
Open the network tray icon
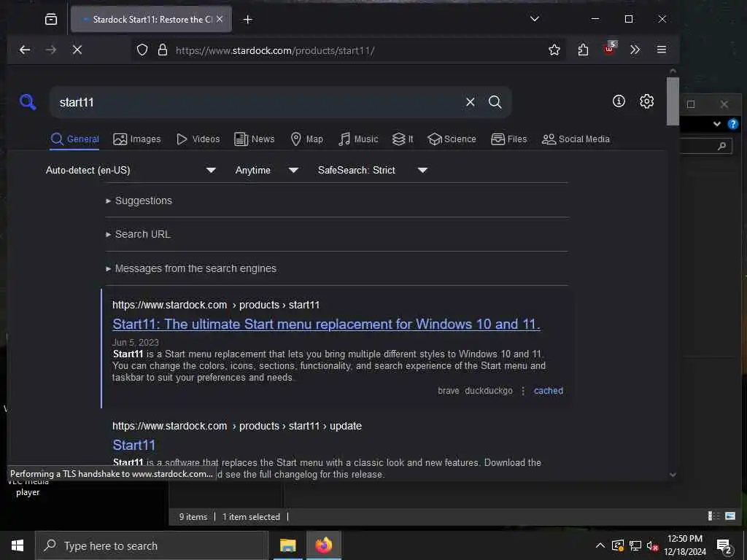[635, 545]
